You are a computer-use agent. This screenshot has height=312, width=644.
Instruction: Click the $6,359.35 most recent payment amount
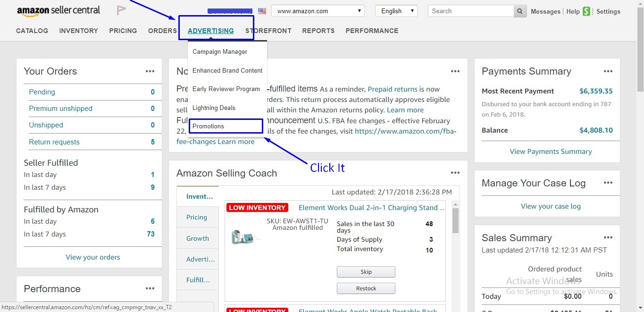(x=596, y=91)
